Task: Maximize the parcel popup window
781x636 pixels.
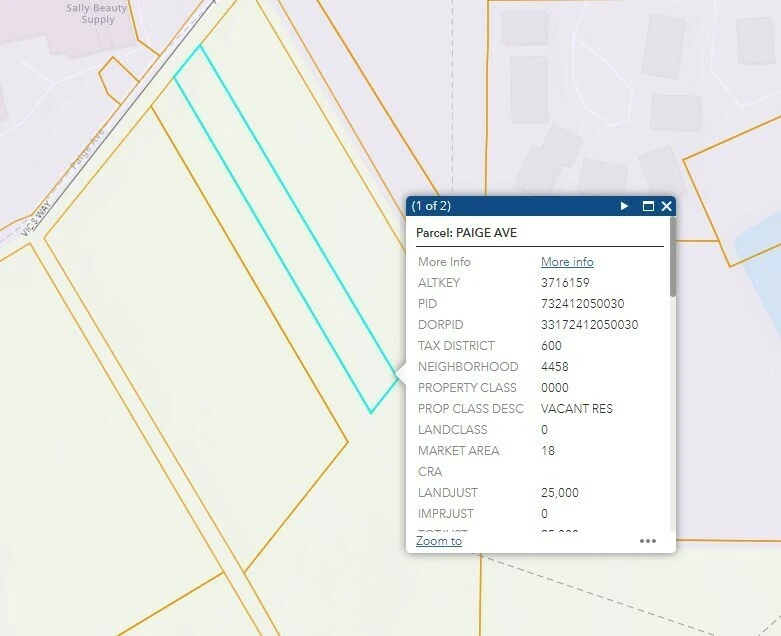Action: point(648,206)
